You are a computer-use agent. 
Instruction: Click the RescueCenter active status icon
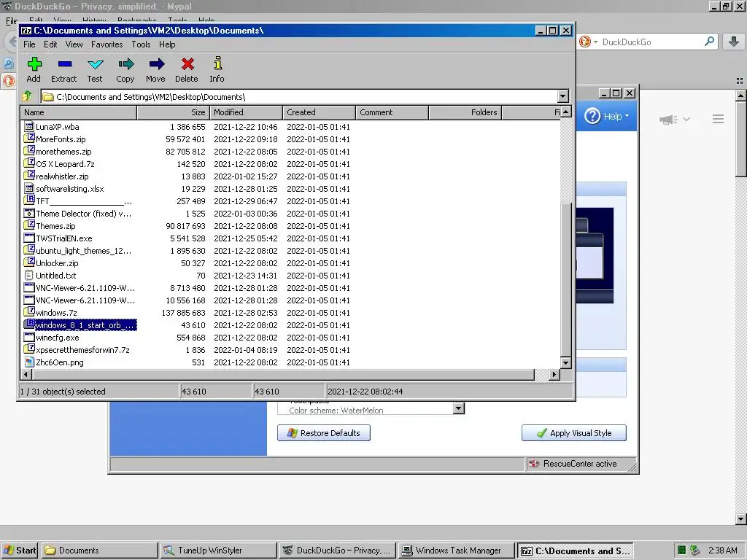click(x=534, y=463)
